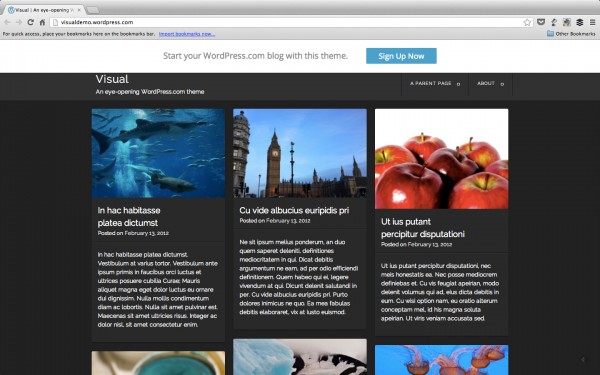
Task: Expand the A Parent Page menu
Action: (435, 83)
